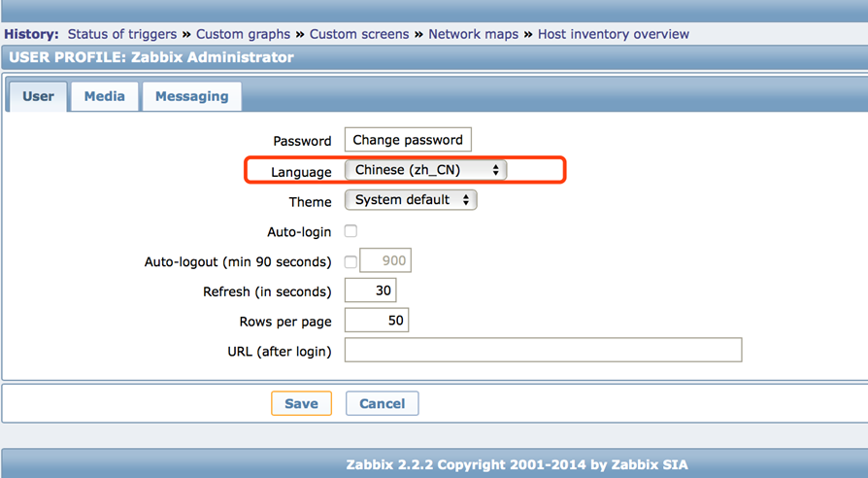Click the URL (after login) text field
The height and width of the screenshot is (478, 868).
click(543, 350)
